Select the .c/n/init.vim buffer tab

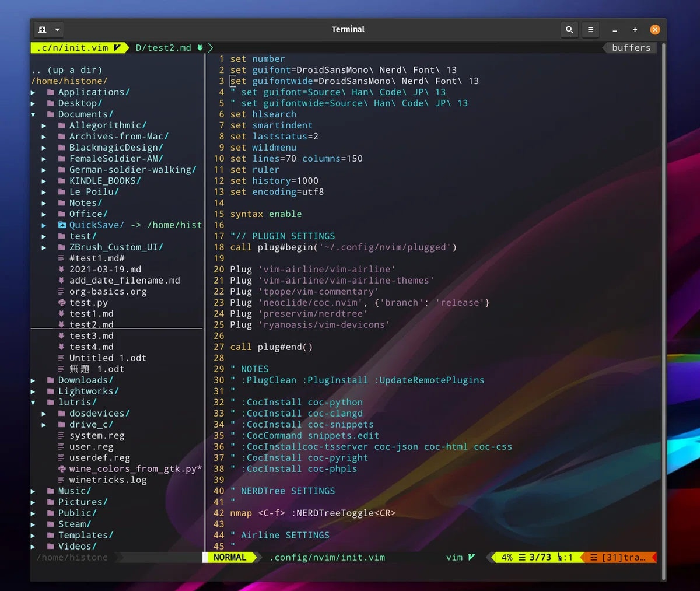79,48
